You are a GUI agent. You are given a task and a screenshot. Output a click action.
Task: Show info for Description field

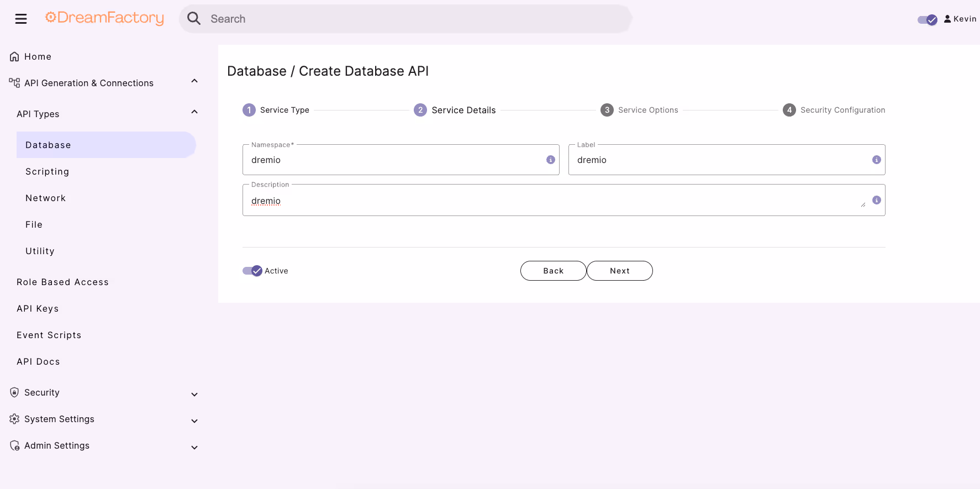(877, 200)
